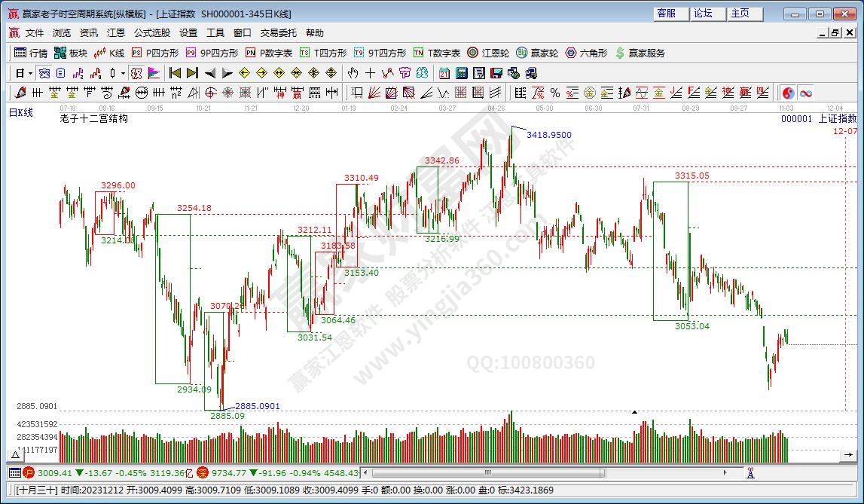Expand the 日 period dropdown arrow
This screenshot has width=864, height=504.
click(30, 73)
